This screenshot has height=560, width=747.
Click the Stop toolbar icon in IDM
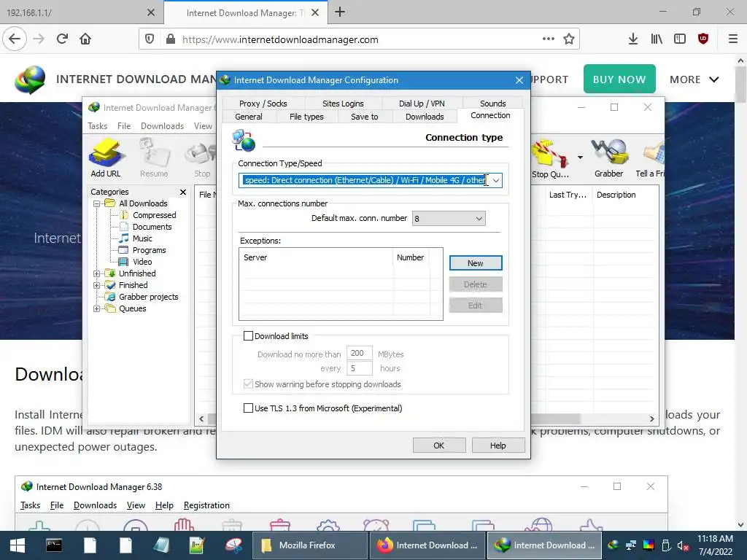pos(202,158)
